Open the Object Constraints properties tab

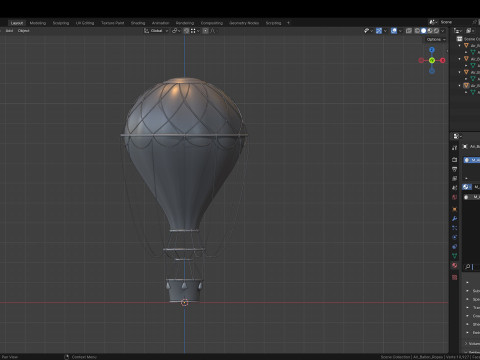tap(455, 246)
